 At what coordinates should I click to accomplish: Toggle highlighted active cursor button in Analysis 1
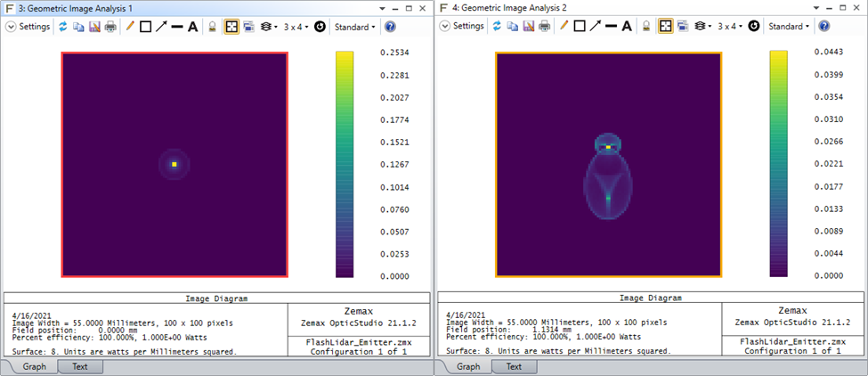point(231,27)
